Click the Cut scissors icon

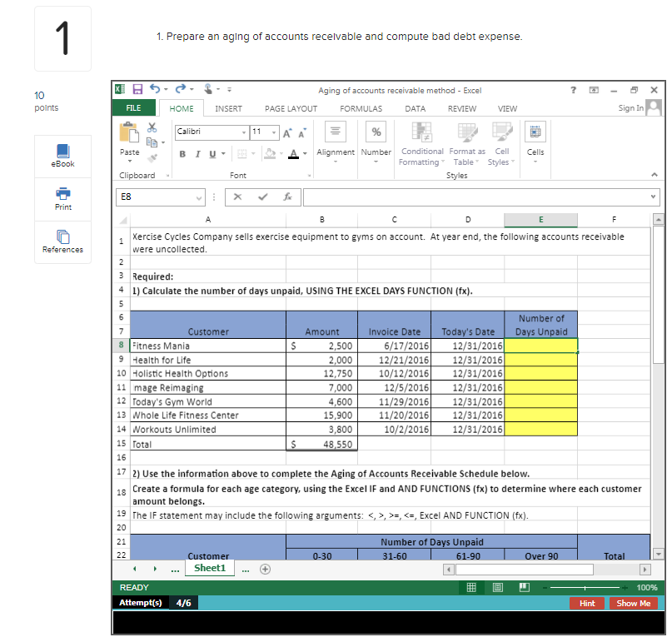point(152,127)
